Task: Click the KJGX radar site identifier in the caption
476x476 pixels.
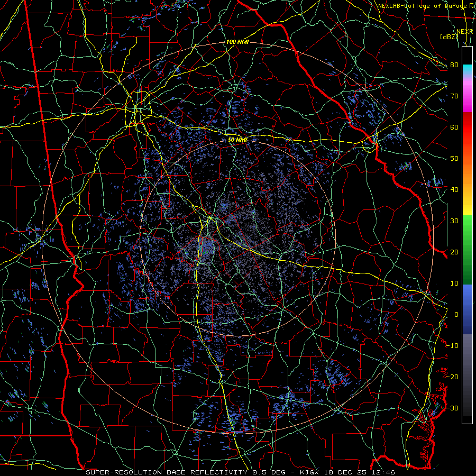Action: coord(310,472)
